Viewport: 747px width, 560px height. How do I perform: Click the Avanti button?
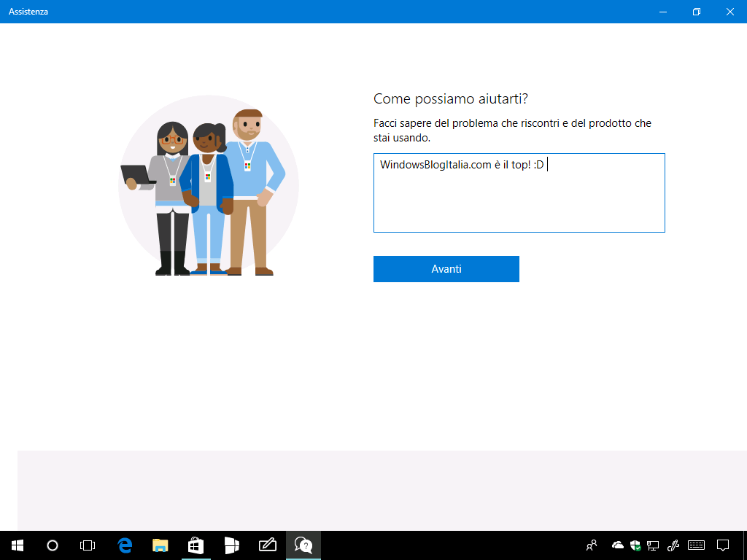tap(446, 269)
